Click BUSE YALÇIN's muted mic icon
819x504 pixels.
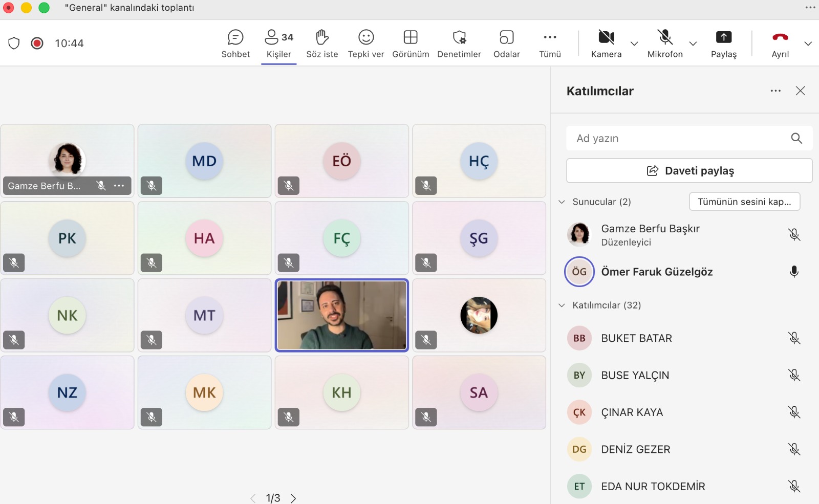click(794, 375)
